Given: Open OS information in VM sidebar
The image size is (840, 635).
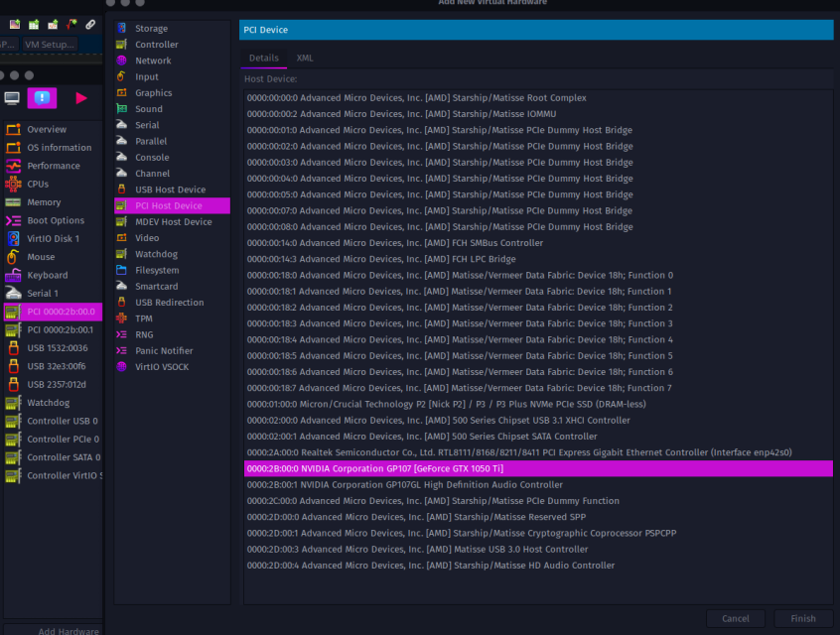Looking at the screenshot, I should 53,147.
